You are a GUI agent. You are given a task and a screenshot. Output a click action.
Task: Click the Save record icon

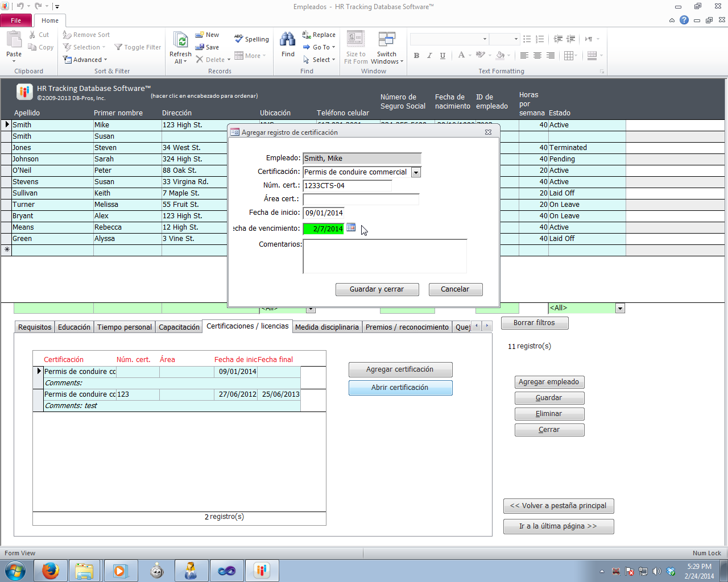pos(200,47)
